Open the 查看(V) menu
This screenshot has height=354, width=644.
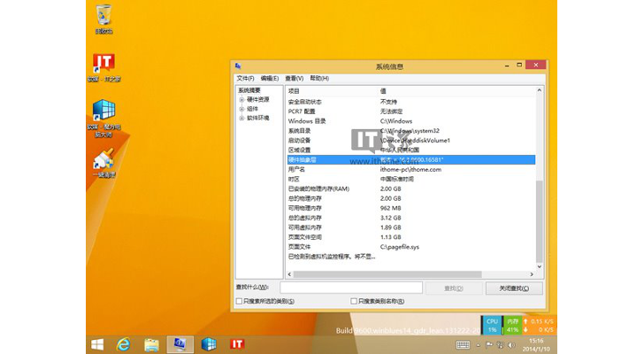(294, 78)
